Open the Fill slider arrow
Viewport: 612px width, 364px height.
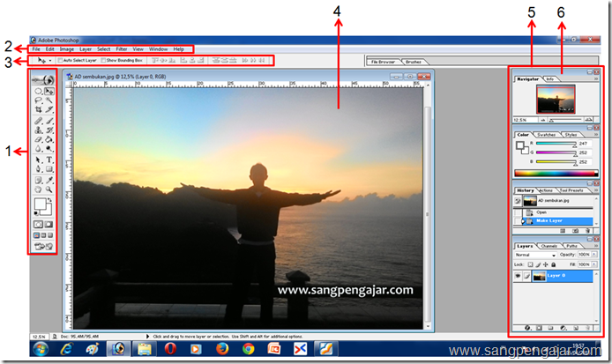tap(594, 264)
